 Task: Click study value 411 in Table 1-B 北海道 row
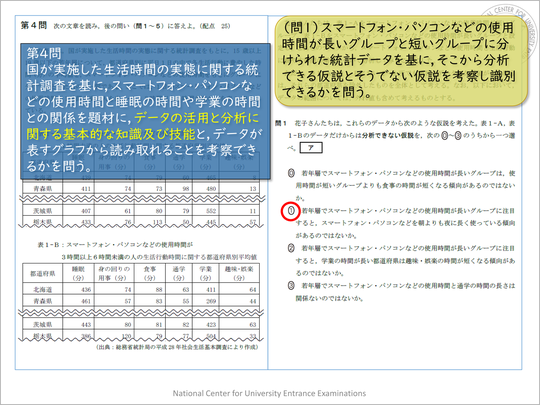click(x=211, y=290)
